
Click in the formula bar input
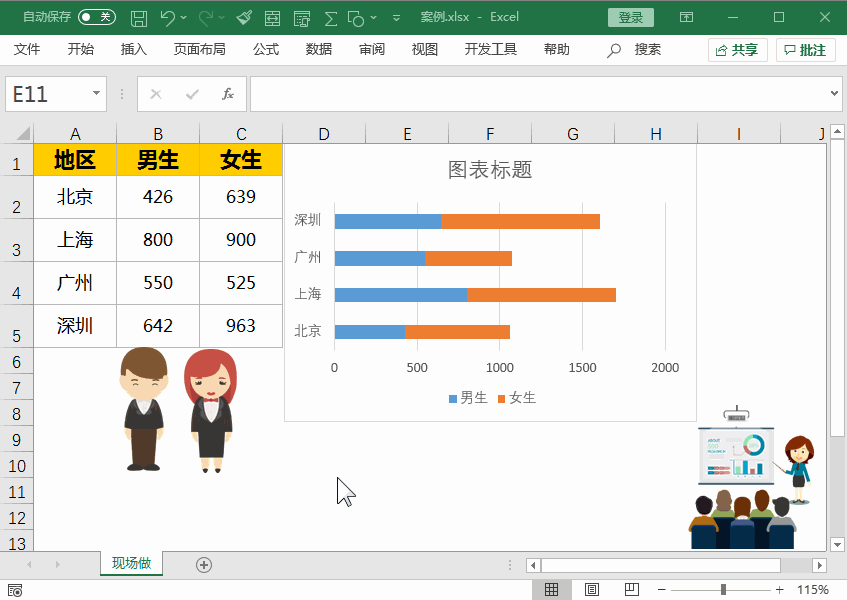538,94
